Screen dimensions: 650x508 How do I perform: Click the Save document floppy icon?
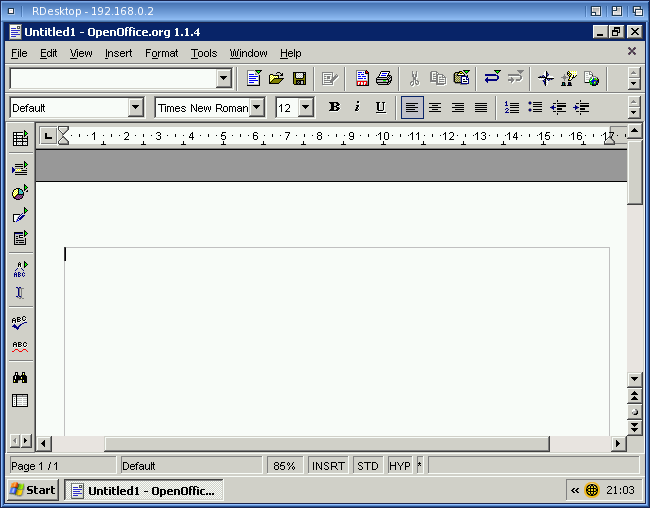[x=299, y=78]
